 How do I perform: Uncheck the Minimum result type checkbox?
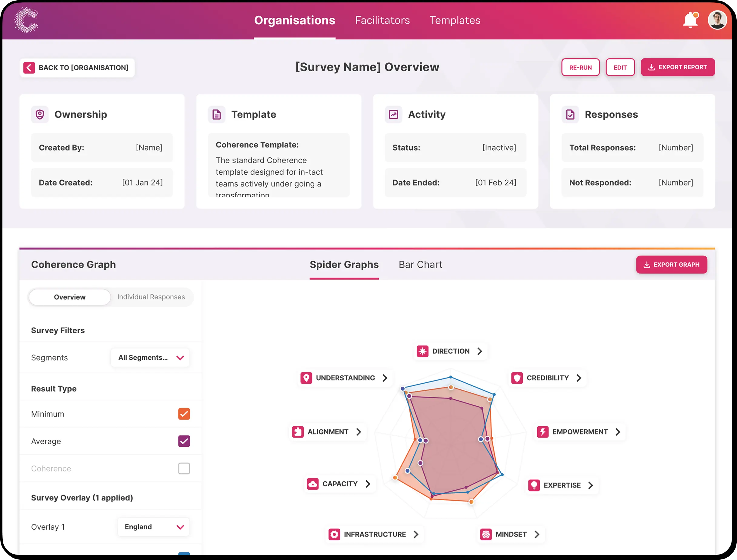tap(184, 414)
